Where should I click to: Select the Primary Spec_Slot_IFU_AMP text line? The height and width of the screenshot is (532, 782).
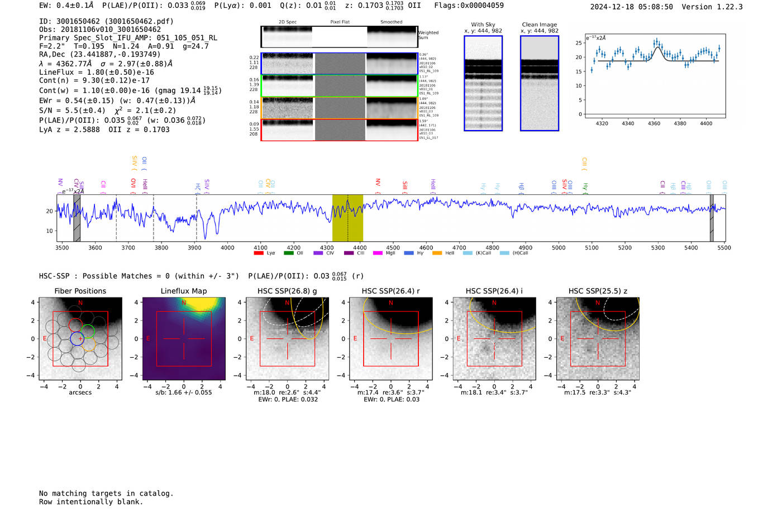point(128,38)
